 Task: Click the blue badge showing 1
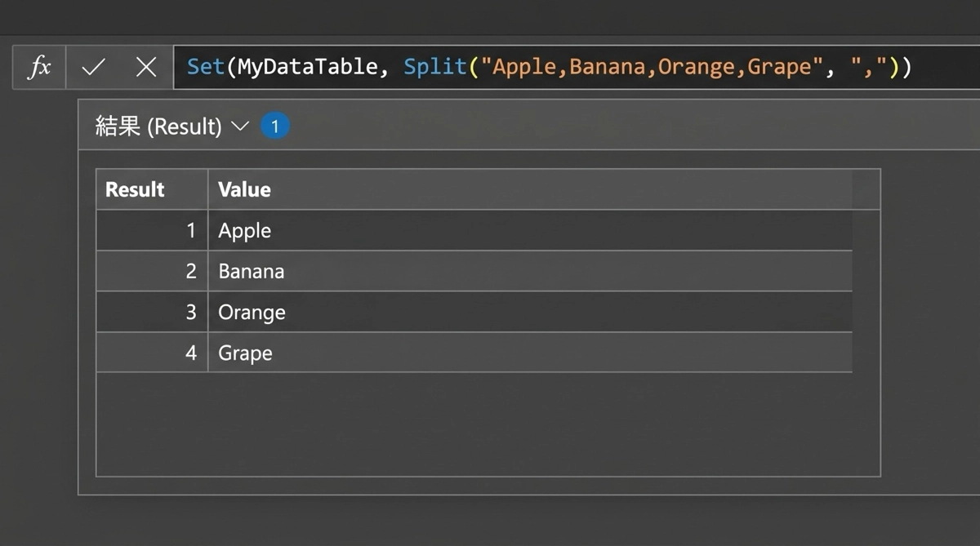pyautogui.click(x=275, y=127)
